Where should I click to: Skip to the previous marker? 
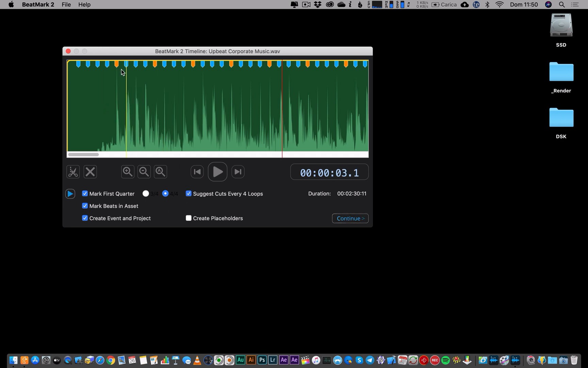[x=197, y=172]
